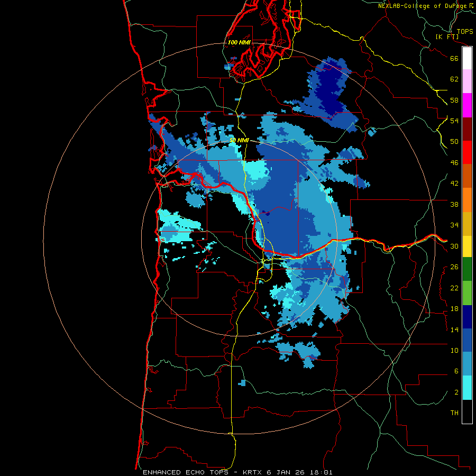Click the light pink 62 kft swatch
This screenshot has height=476, width=476.
(x=467, y=81)
